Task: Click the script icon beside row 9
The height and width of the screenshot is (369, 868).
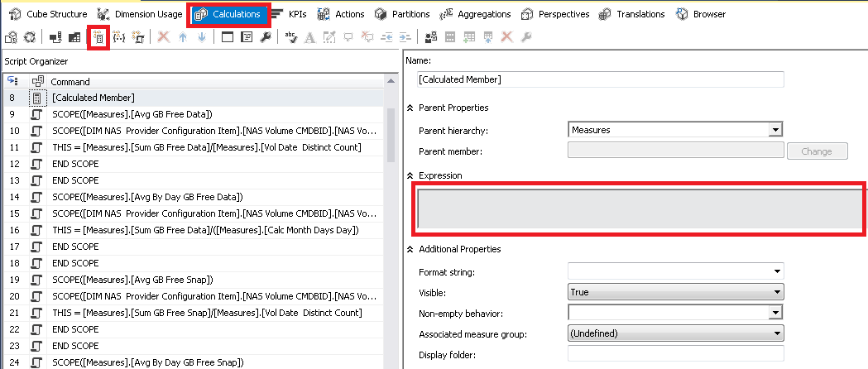Action: [x=37, y=114]
